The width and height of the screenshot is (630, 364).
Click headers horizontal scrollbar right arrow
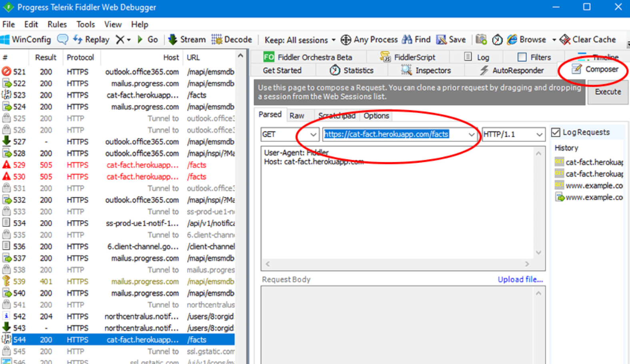pos(527,264)
